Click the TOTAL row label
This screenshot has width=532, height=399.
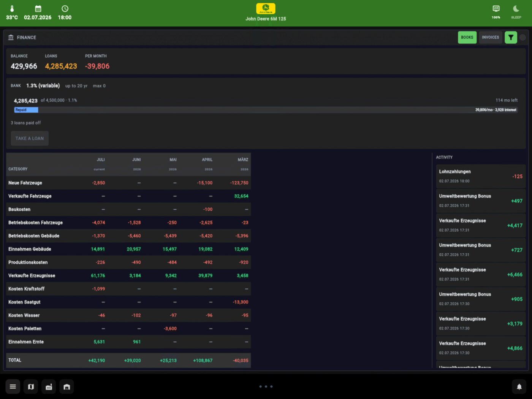tap(15, 360)
